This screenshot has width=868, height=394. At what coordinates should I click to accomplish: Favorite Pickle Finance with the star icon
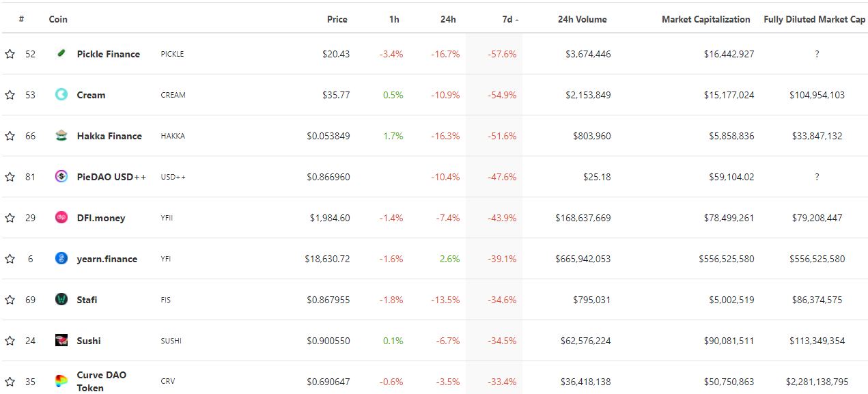[10, 54]
